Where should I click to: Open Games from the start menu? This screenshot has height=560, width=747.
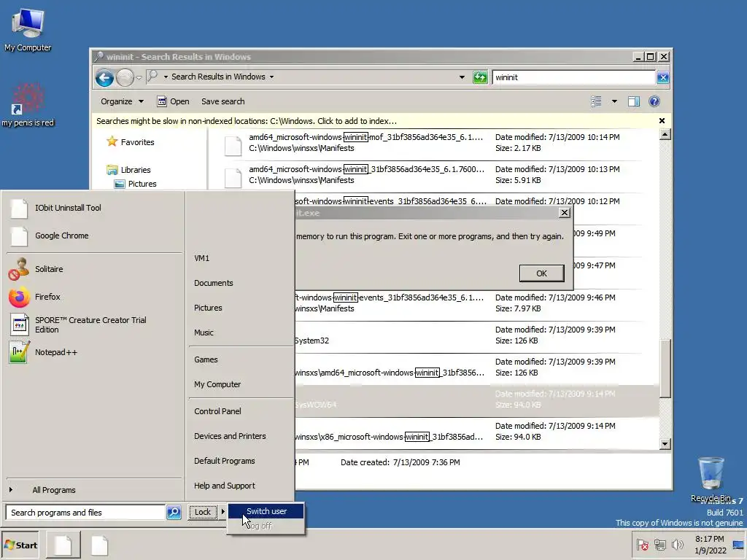[206, 360]
